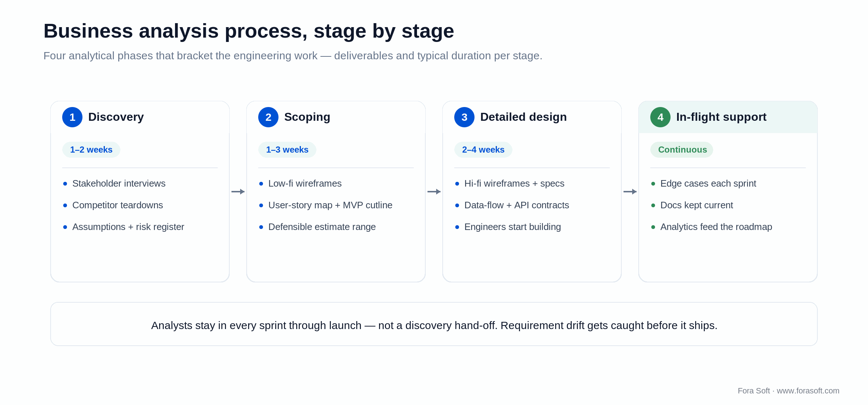Click the 'Defensible estimate range' bullet text
Viewport: 868px width, 405px height.
pyautogui.click(x=322, y=227)
